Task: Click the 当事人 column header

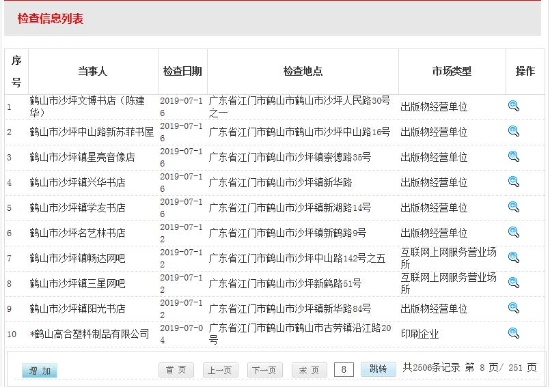Action: coord(93,71)
